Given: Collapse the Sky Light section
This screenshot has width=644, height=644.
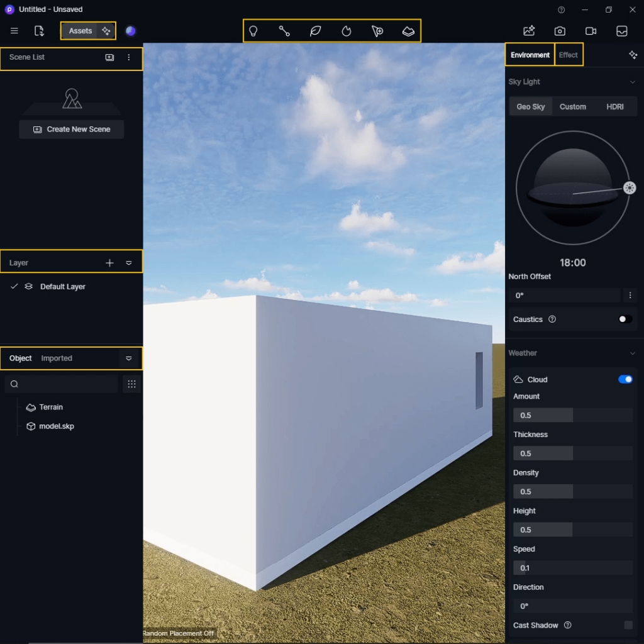Looking at the screenshot, I should [632, 82].
